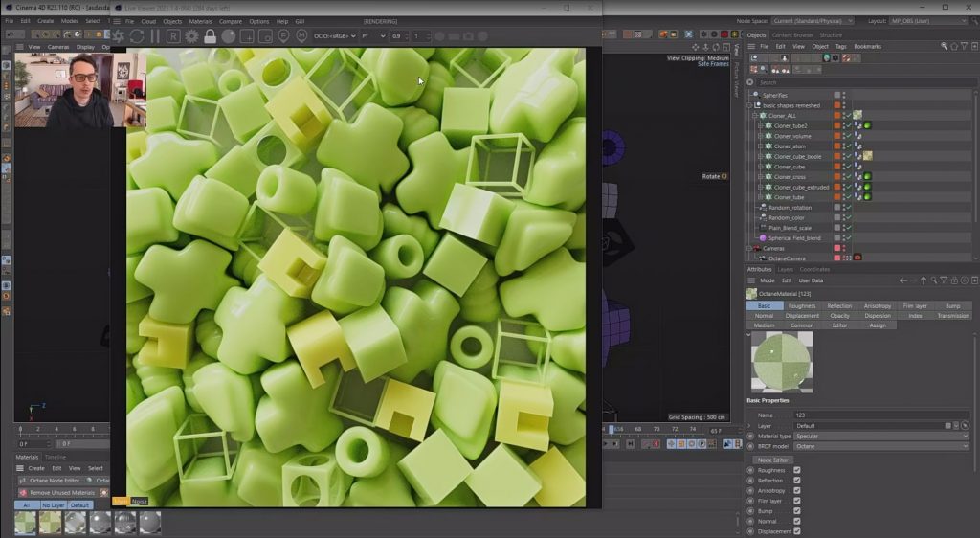Click the Noise label under render view

[140, 501]
